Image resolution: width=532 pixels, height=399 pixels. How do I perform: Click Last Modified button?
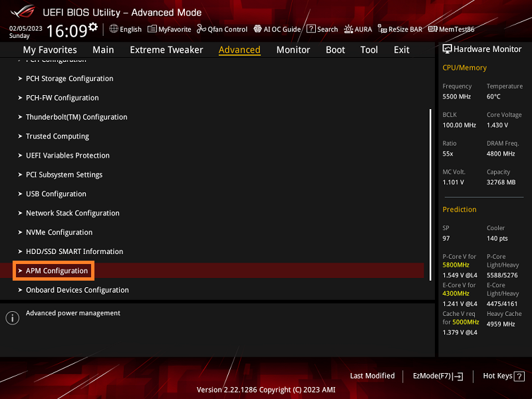372,376
